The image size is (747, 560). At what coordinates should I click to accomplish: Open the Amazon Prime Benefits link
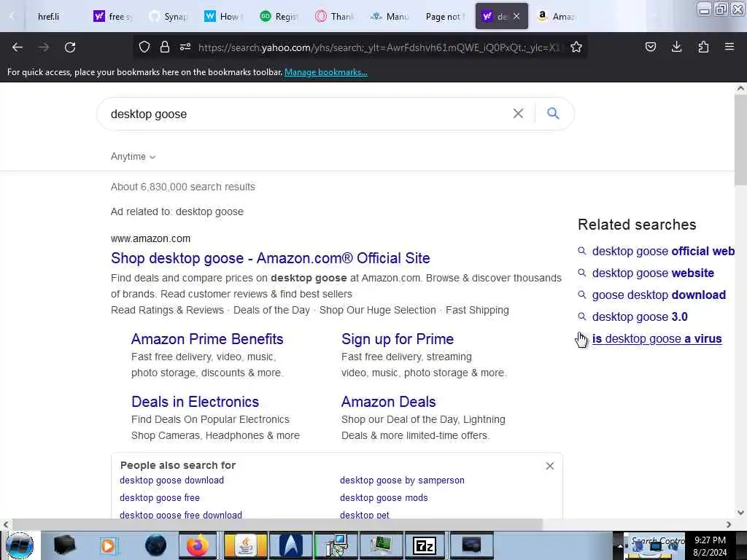tap(207, 339)
